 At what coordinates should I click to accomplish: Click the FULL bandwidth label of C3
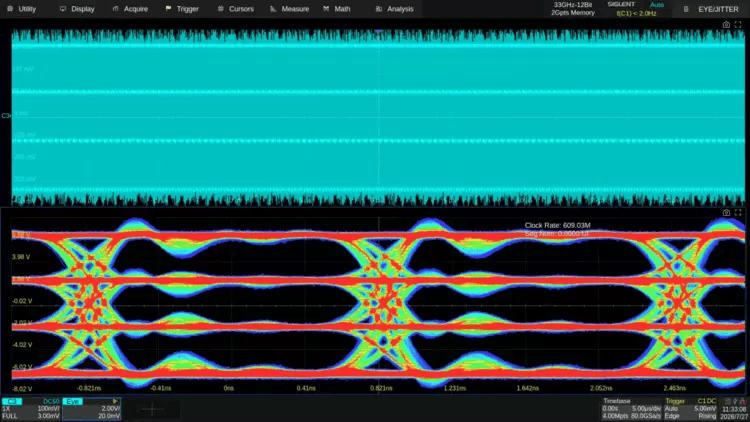[10, 416]
